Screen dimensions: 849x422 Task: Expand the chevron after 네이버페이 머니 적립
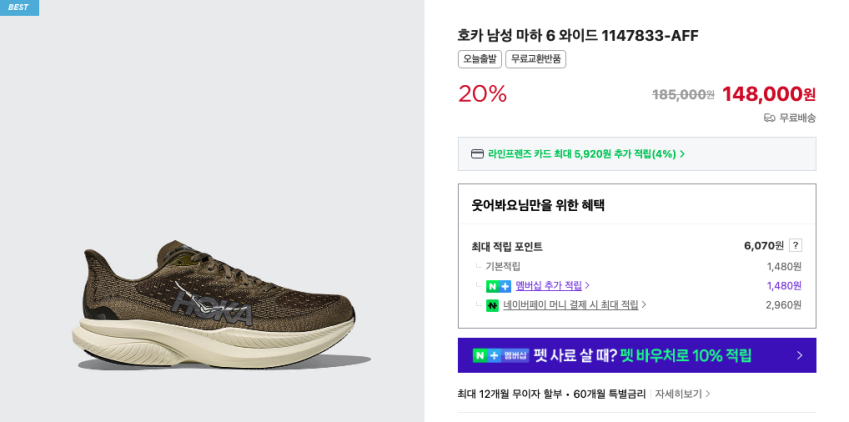point(644,305)
